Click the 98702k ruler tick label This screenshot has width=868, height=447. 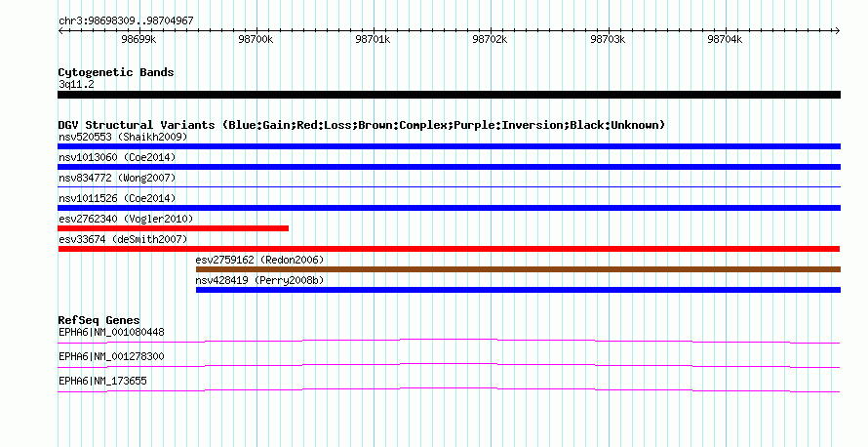click(490, 39)
